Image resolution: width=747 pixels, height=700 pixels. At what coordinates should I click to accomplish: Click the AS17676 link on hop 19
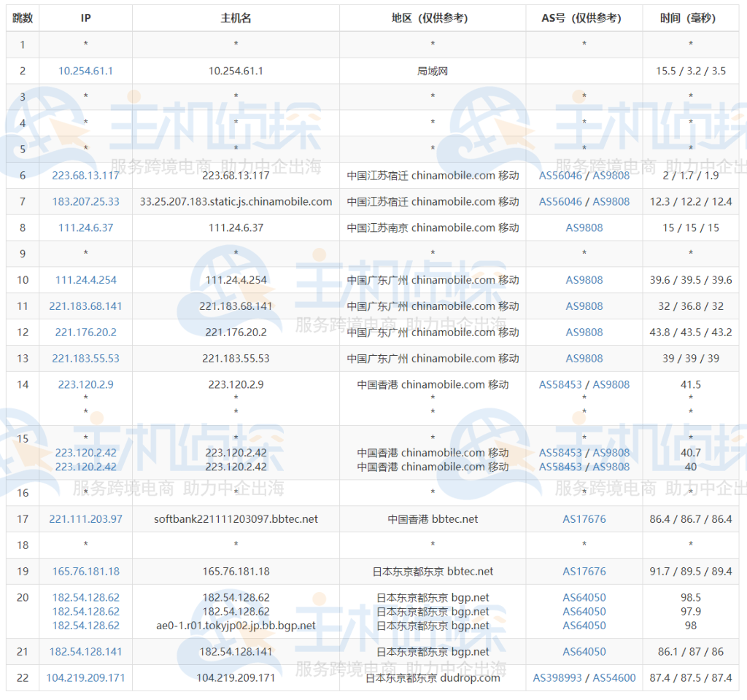click(584, 571)
